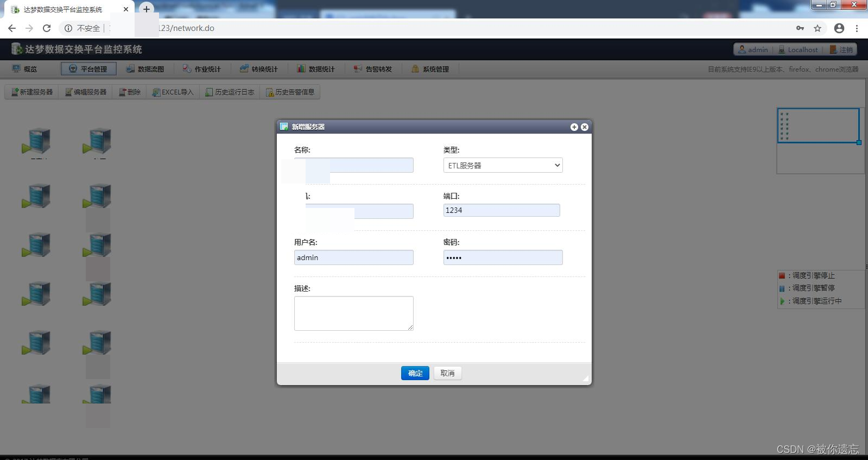Click the 名称 name input field

click(x=354, y=165)
